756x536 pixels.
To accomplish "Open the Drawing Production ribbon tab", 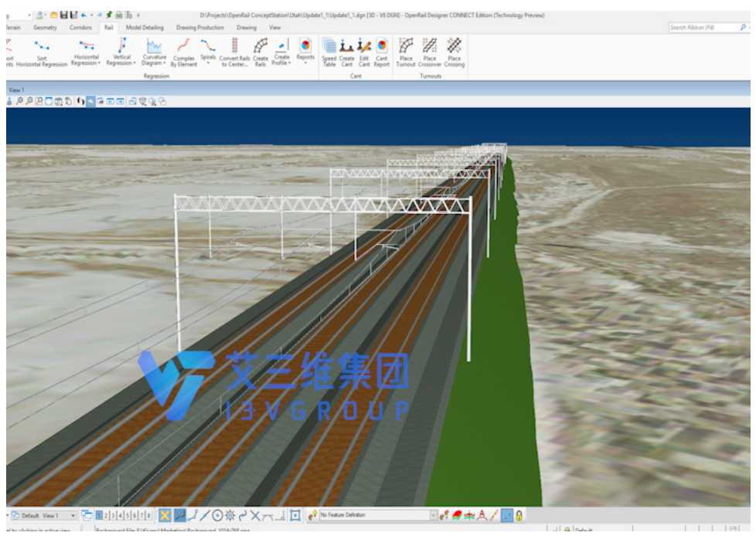I will coord(200,28).
